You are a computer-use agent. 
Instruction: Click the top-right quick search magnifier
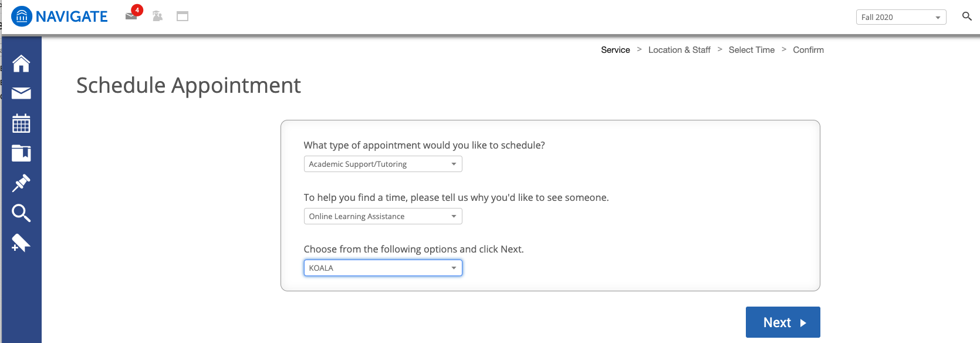point(967,16)
